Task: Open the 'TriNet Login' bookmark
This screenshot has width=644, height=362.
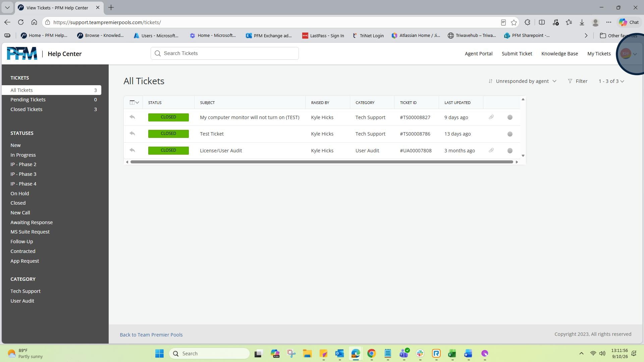Action: pyautogui.click(x=368, y=36)
